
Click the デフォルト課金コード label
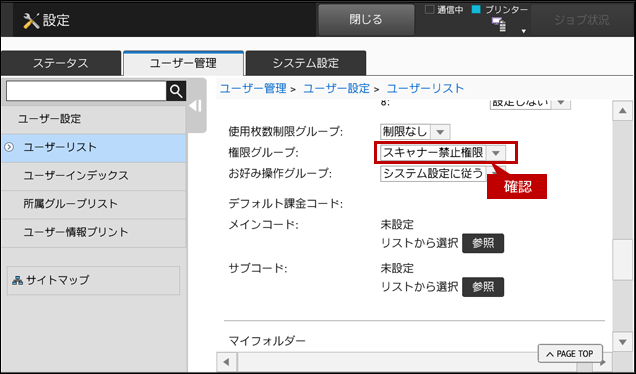click(x=286, y=204)
